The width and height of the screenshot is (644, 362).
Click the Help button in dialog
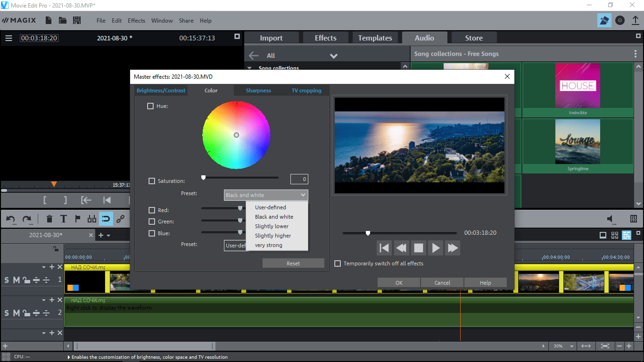click(486, 283)
